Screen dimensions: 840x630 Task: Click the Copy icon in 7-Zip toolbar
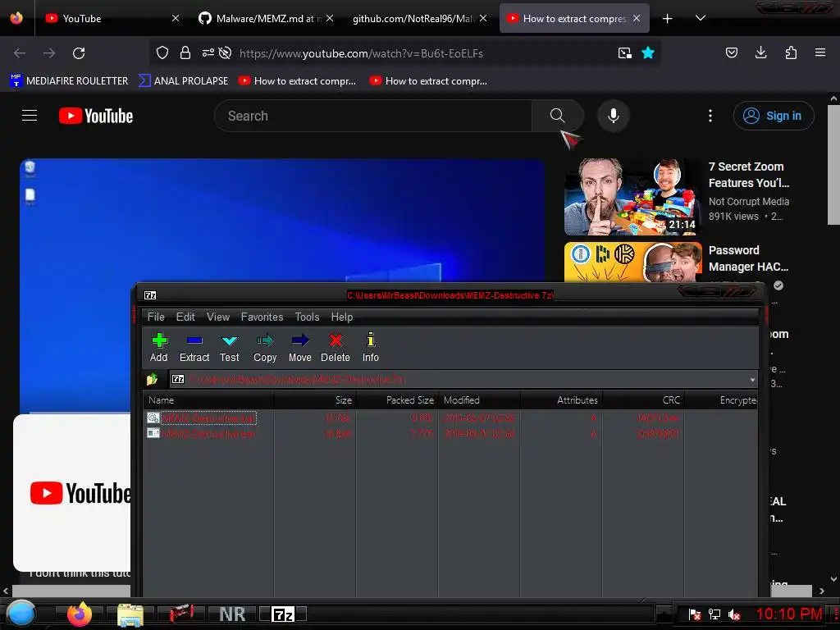point(265,340)
